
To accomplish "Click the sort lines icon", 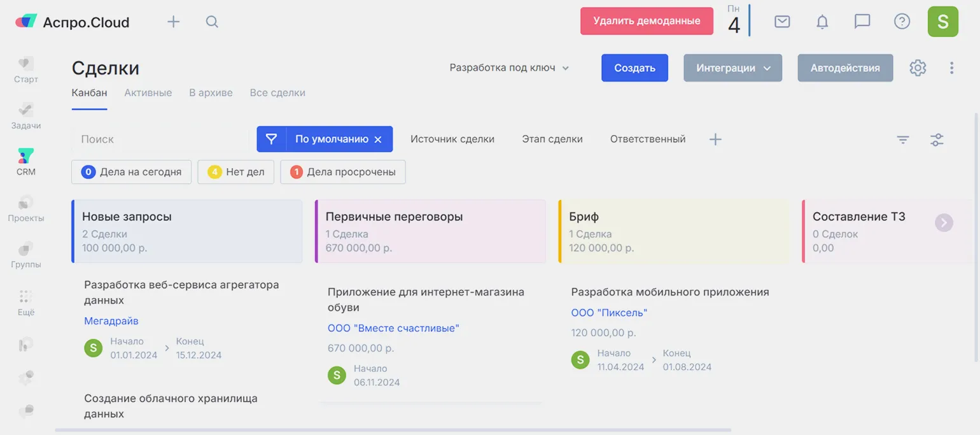I will tap(903, 139).
